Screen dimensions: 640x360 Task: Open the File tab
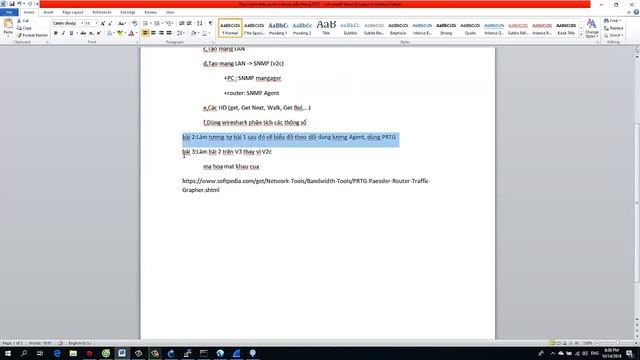[9, 12]
